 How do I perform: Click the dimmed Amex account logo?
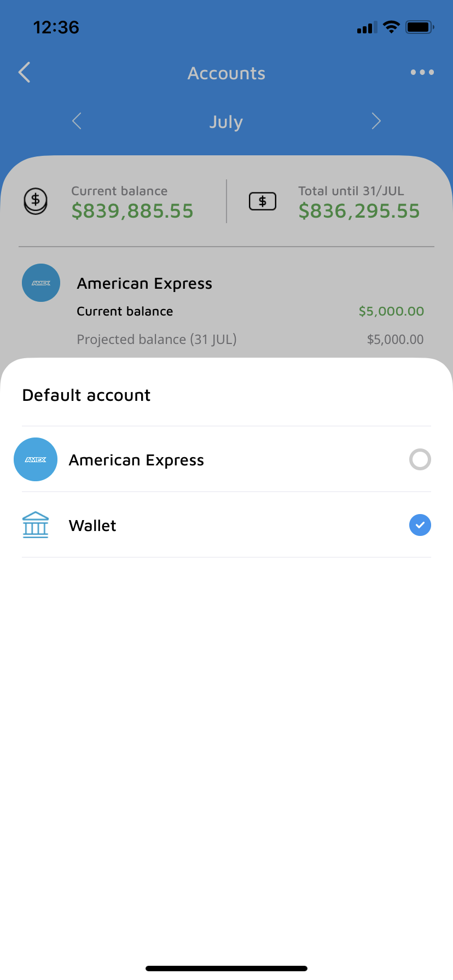tap(41, 283)
